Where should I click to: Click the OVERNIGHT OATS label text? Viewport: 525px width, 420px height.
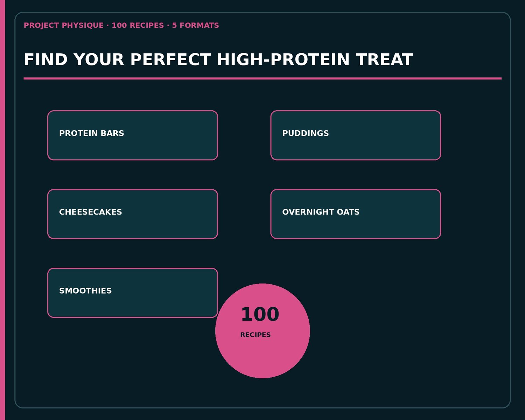(321, 212)
